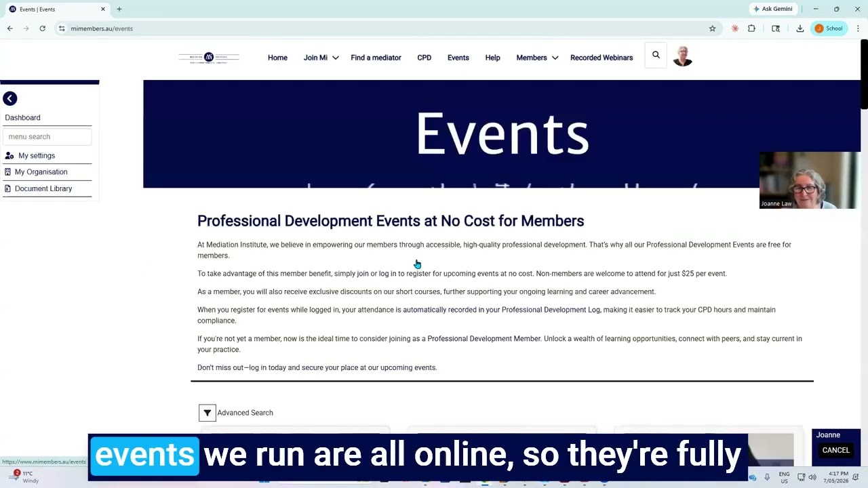The image size is (868, 488).
Task: Open the CPD menu item
Action: tap(424, 58)
